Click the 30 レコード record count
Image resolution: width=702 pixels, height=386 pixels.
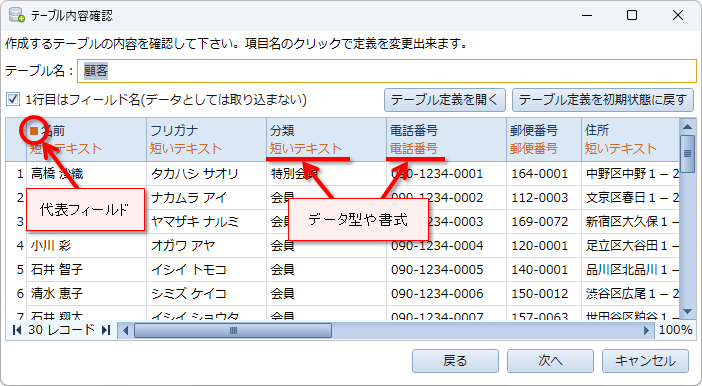point(61,330)
